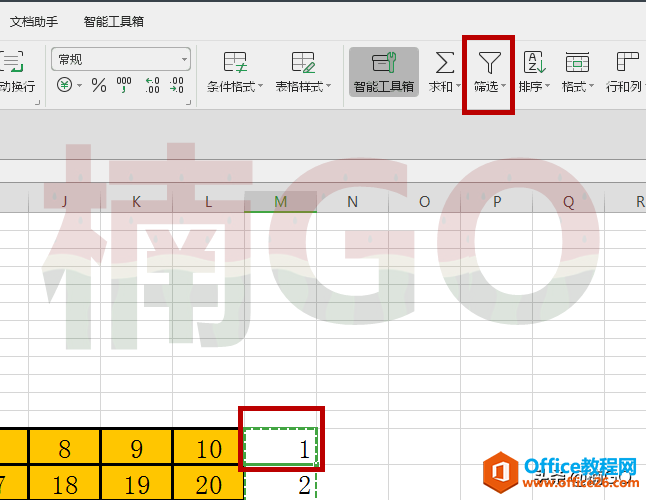Viewport: 646px width, 500px height.
Task: Select column O header
Action: pyautogui.click(x=424, y=202)
